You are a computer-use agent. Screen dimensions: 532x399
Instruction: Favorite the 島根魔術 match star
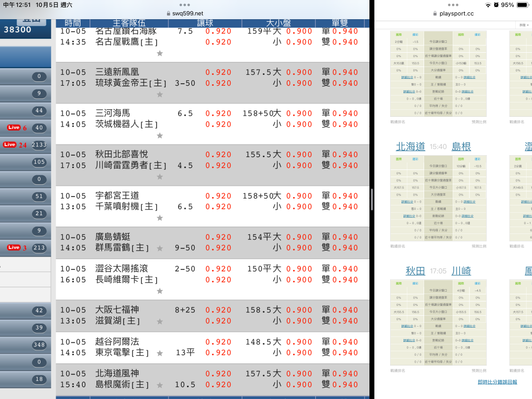160,385
